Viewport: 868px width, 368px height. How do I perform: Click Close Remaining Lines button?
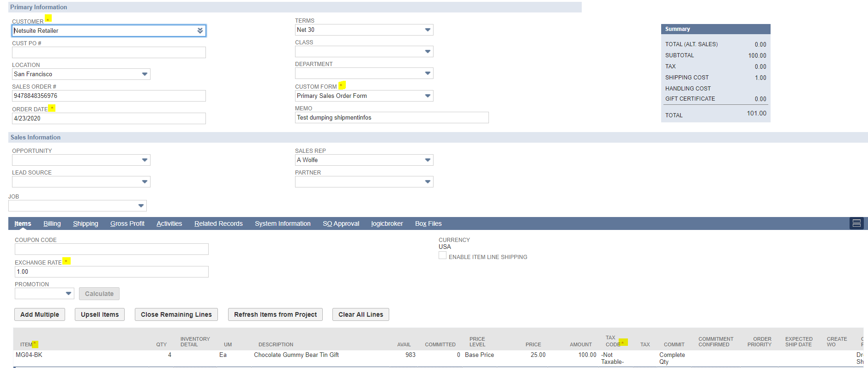[x=176, y=314]
